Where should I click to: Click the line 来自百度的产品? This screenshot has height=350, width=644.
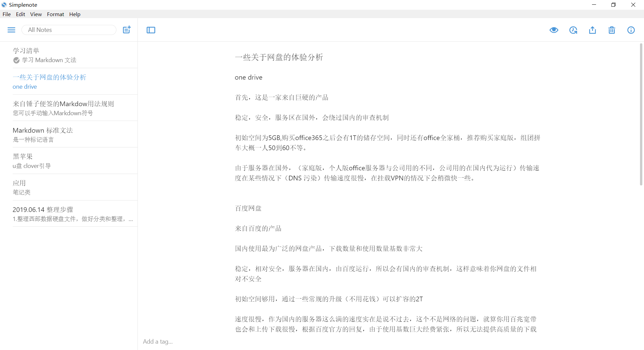click(x=258, y=228)
